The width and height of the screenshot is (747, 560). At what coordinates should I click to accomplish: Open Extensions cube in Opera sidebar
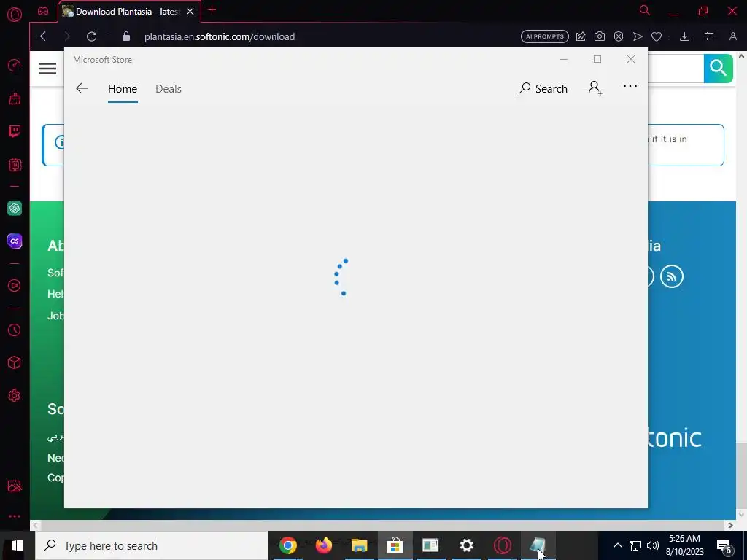click(x=15, y=362)
